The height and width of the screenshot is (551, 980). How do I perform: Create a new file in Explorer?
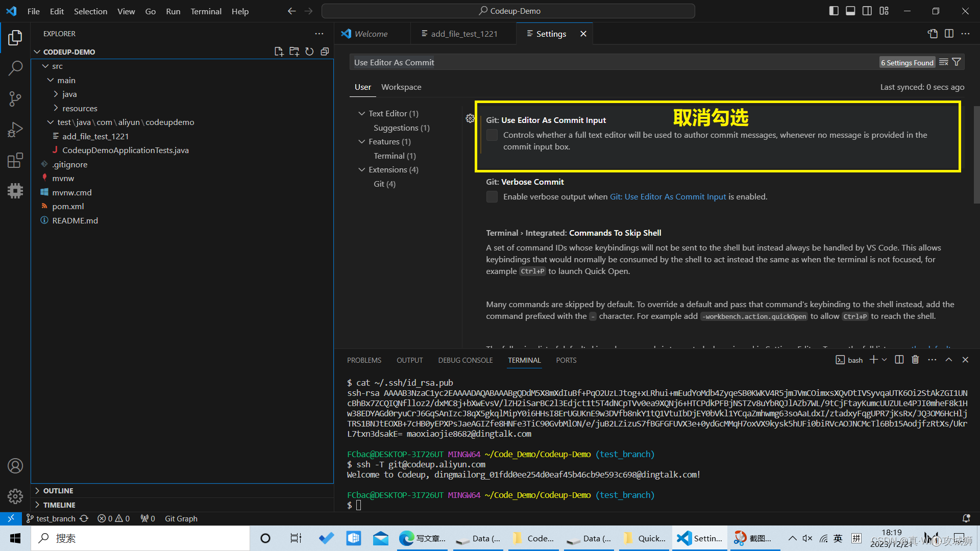pos(279,51)
